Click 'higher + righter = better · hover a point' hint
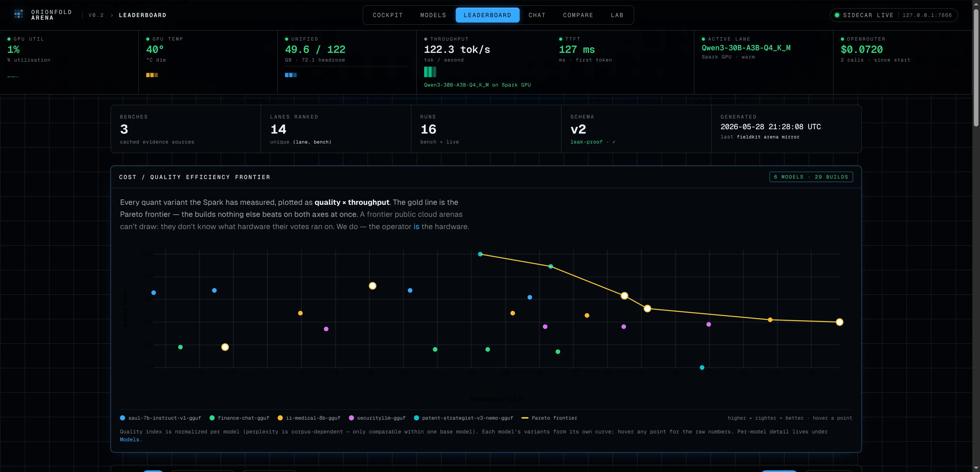This screenshot has width=980, height=472. pos(790,418)
